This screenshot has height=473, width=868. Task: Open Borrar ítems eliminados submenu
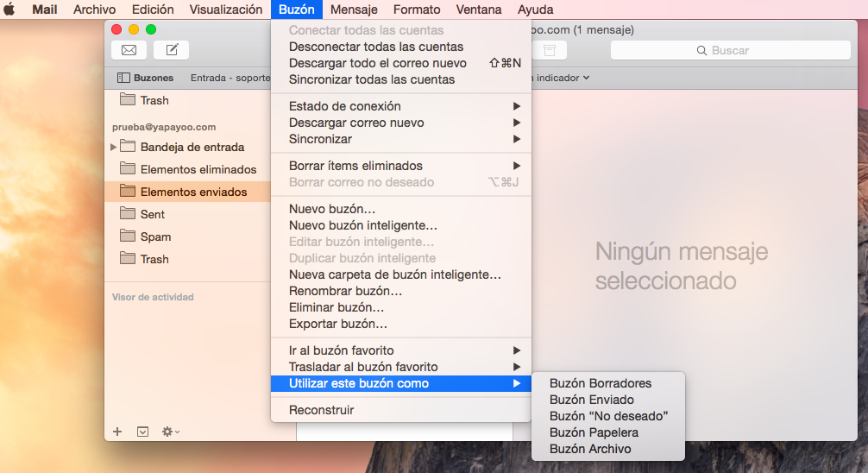(401, 166)
